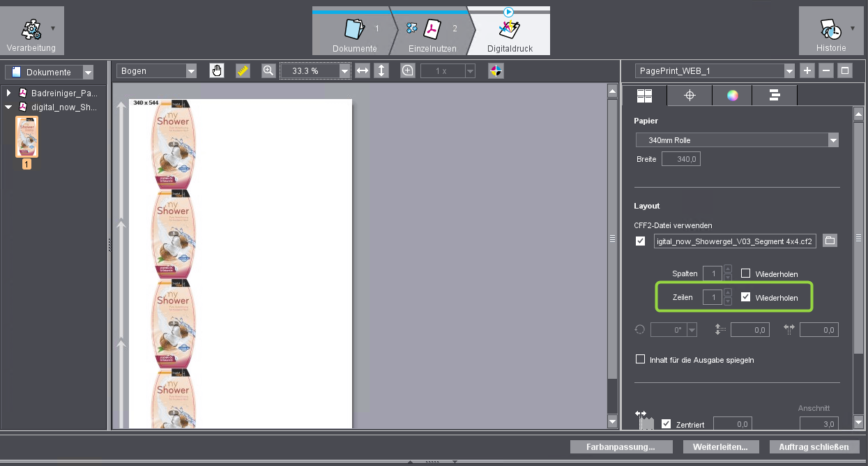
Task: Click the Farbanpassung button
Action: tap(620, 446)
